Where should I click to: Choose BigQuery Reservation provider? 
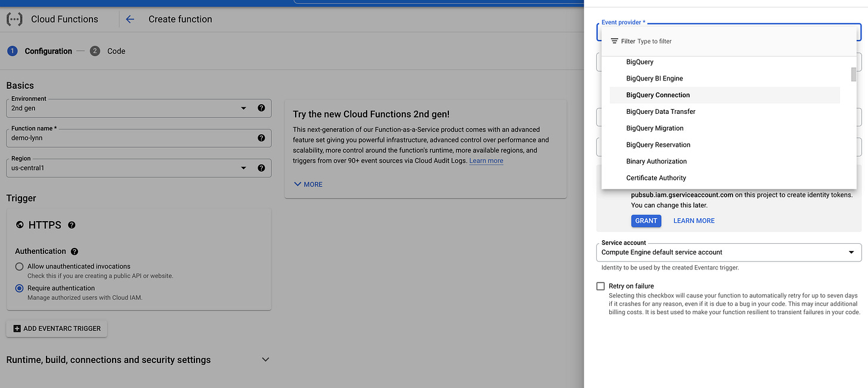[x=724, y=145]
